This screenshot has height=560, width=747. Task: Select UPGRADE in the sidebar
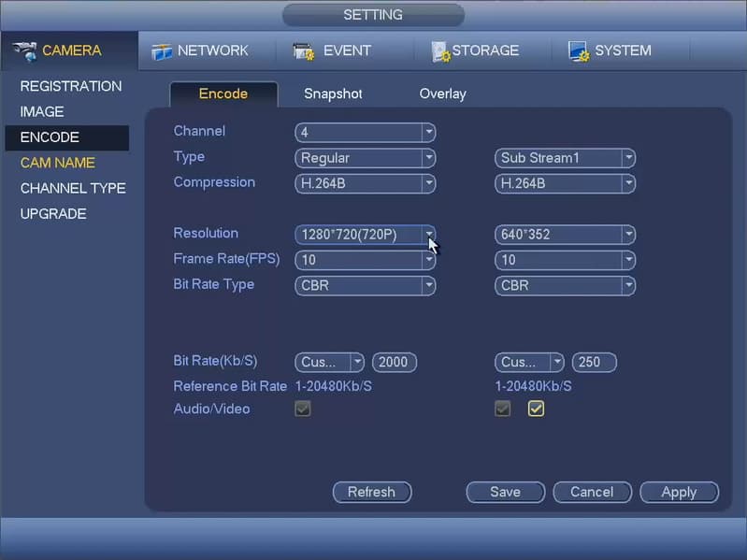click(53, 214)
